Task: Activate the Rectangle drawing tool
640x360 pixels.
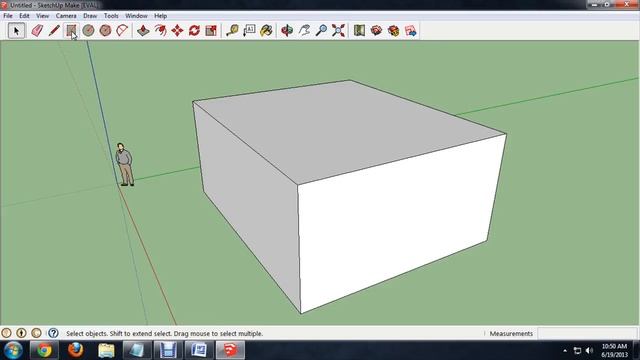Action: [x=71, y=31]
